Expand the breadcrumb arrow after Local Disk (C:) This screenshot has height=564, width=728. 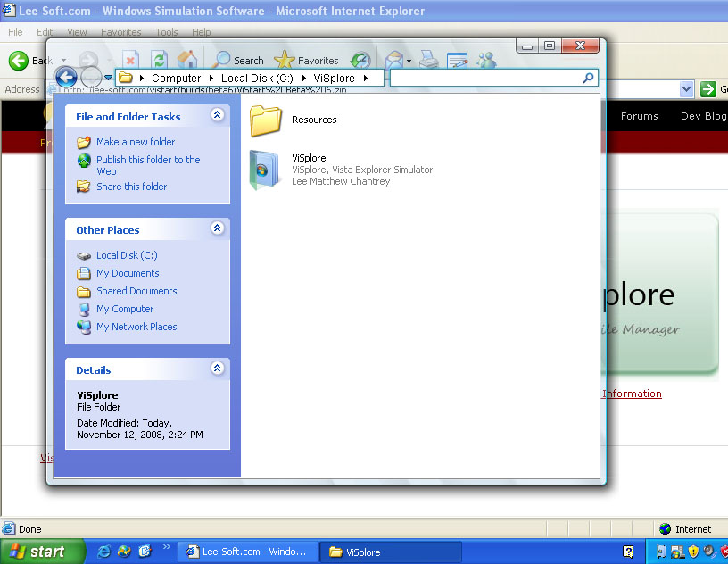pyautogui.click(x=304, y=78)
